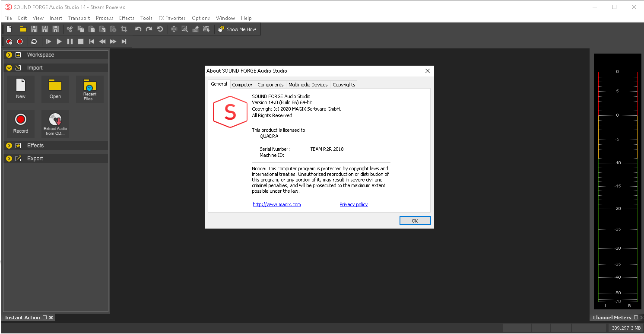Click the Go to End transport button
Image resolution: width=644 pixels, height=334 pixels.
pos(124,41)
